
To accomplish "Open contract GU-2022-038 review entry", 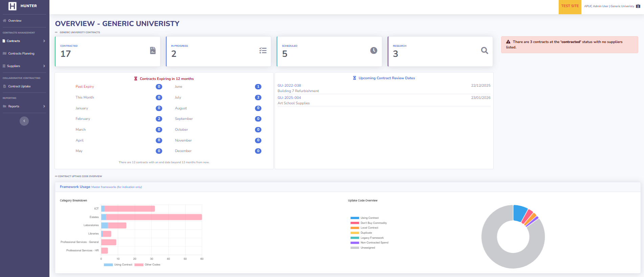I will (289, 86).
